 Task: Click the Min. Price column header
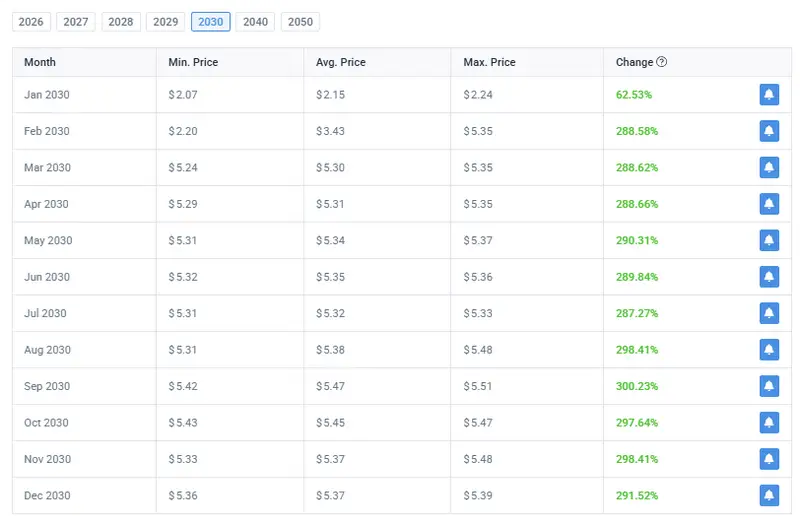(x=193, y=62)
